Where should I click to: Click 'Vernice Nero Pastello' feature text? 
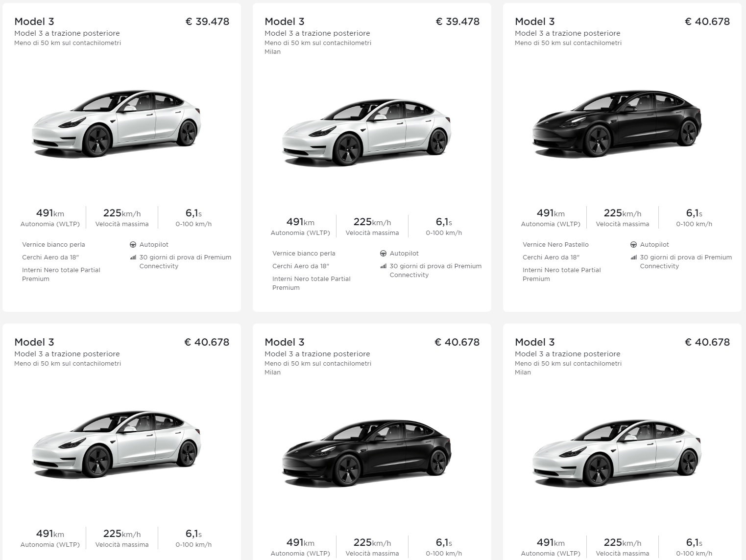[x=555, y=244]
